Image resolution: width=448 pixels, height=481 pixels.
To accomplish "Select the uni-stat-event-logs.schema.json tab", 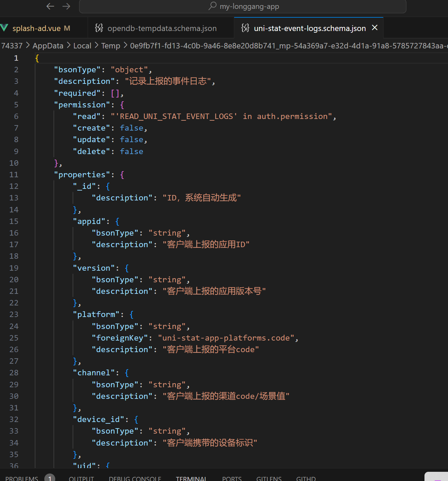I will tap(309, 28).
